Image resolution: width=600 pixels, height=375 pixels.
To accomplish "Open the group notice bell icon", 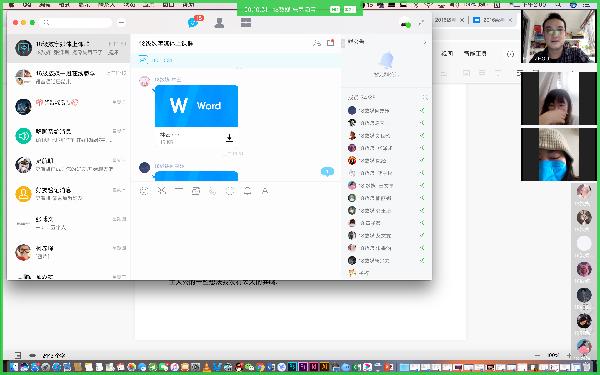I will tap(386, 61).
